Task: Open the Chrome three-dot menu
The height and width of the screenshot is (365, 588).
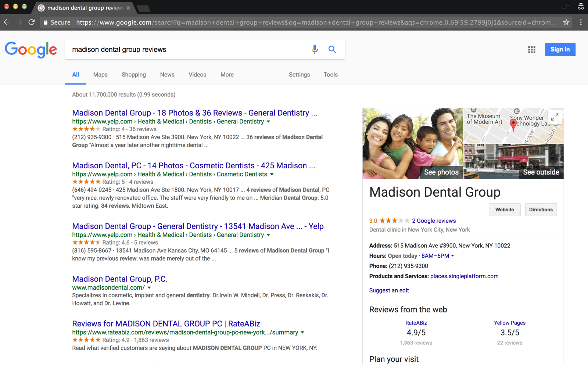Action: click(x=581, y=22)
